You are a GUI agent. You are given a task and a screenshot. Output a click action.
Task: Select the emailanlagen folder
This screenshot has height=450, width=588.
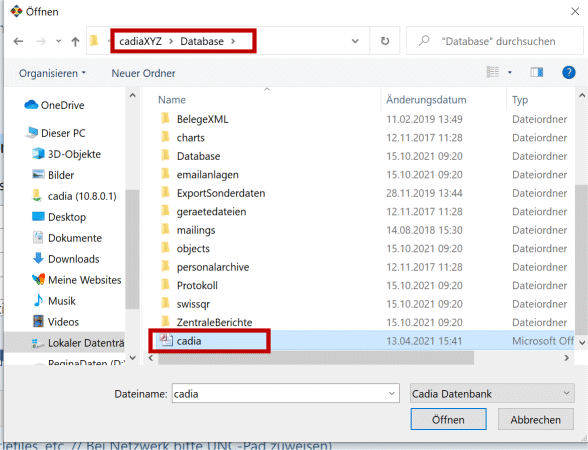(x=207, y=175)
